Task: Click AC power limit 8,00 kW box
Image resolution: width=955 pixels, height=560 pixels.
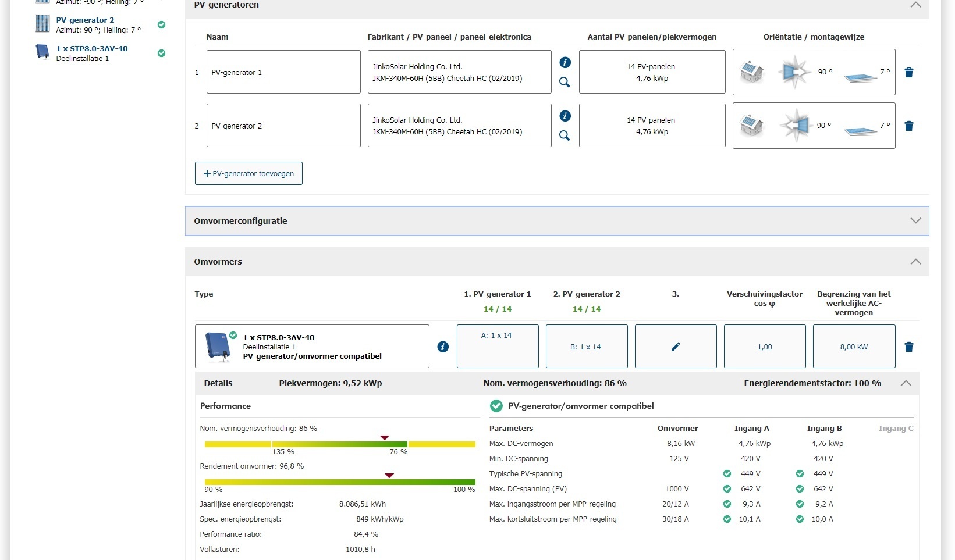Action: [x=853, y=347]
